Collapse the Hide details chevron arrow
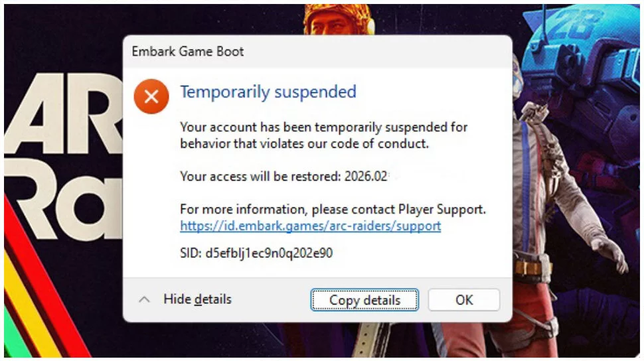Image resolution: width=644 pixels, height=361 pixels. [x=144, y=300]
